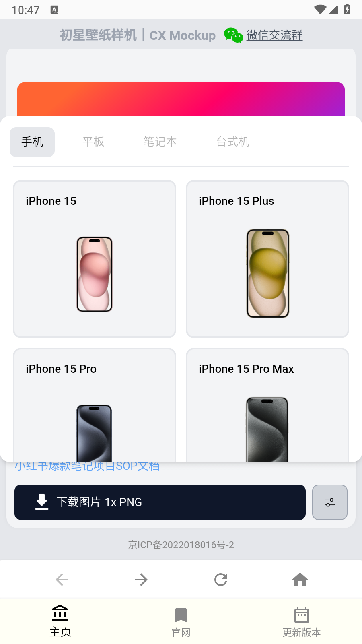Select the 主页 bottom tab
Image resolution: width=362 pixels, height=644 pixels.
tap(60, 622)
